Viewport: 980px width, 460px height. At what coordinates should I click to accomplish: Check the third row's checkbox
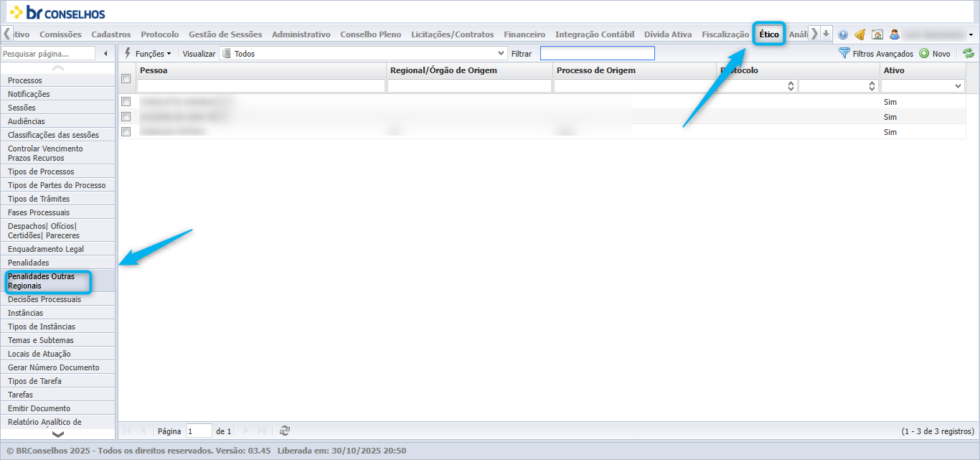pyautogui.click(x=126, y=132)
